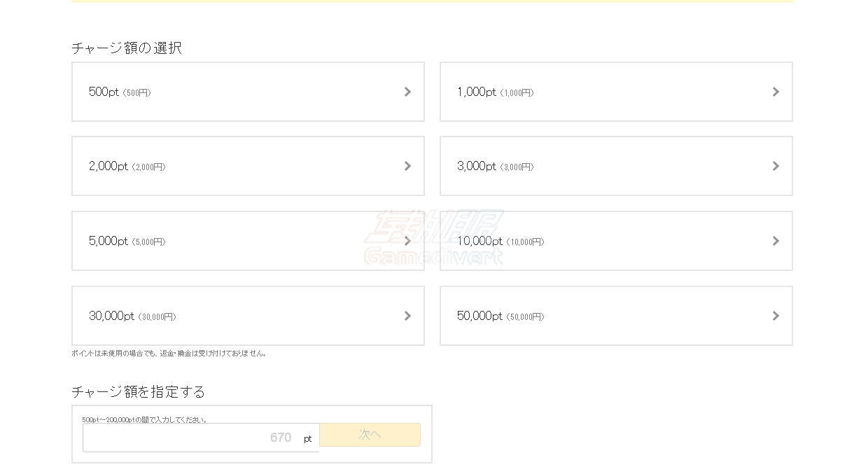This screenshot has width=868, height=474.
Task: Click the chevron arrow on the 500pt option
Action: click(407, 92)
